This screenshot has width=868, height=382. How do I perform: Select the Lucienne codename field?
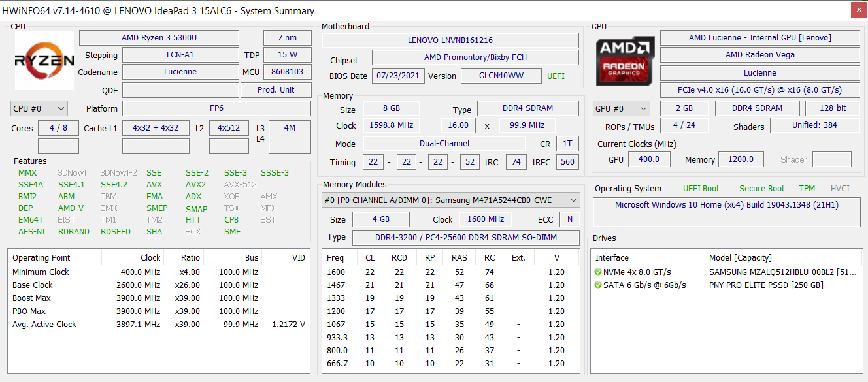pyautogui.click(x=180, y=72)
